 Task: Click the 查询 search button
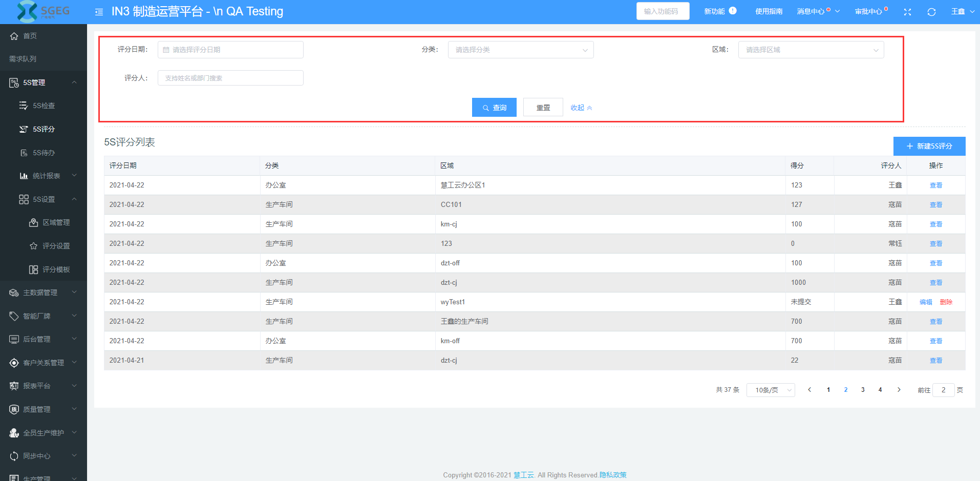point(494,108)
